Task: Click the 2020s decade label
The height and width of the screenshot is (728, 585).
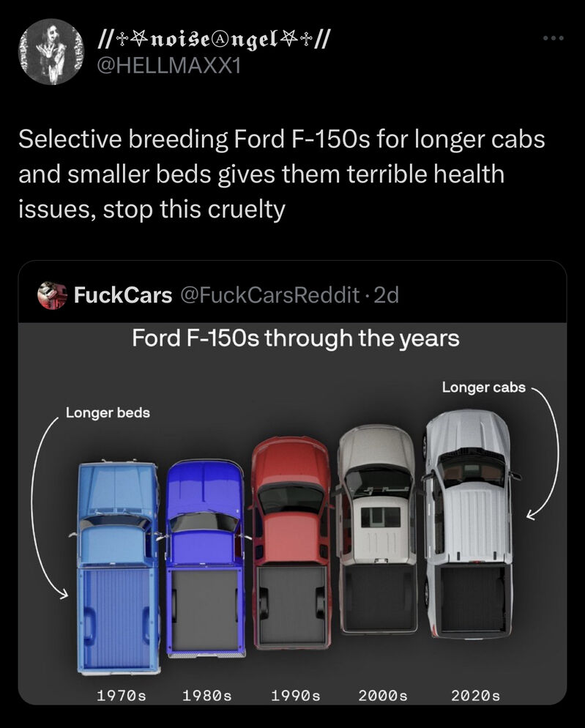Action: (475, 695)
